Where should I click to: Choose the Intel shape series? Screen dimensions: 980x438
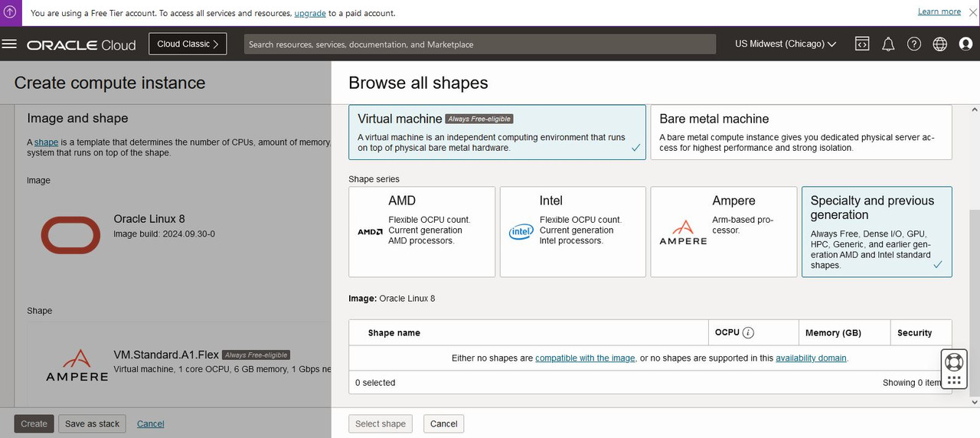pyautogui.click(x=573, y=231)
